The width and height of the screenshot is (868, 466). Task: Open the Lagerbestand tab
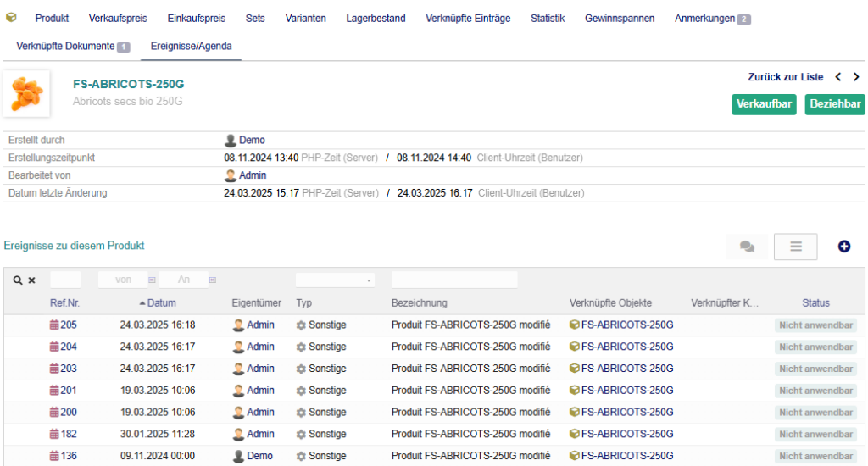point(376,18)
